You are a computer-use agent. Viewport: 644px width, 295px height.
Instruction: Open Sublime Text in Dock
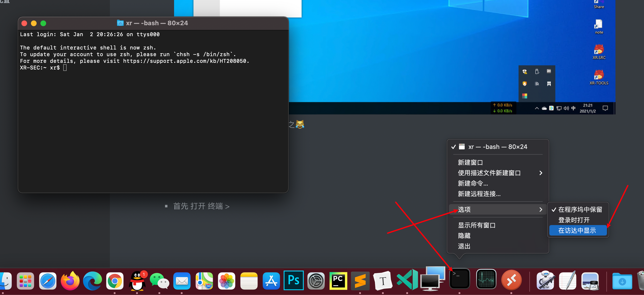[x=360, y=281]
